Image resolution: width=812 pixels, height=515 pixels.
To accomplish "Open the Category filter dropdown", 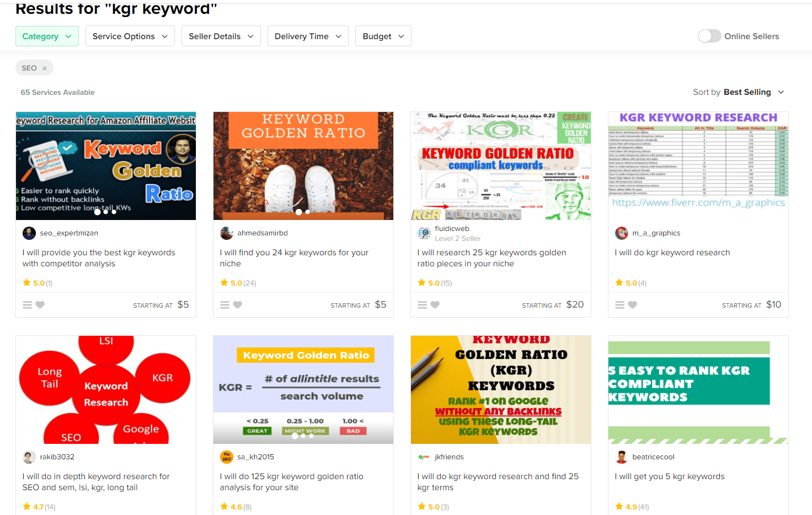I will pyautogui.click(x=47, y=36).
